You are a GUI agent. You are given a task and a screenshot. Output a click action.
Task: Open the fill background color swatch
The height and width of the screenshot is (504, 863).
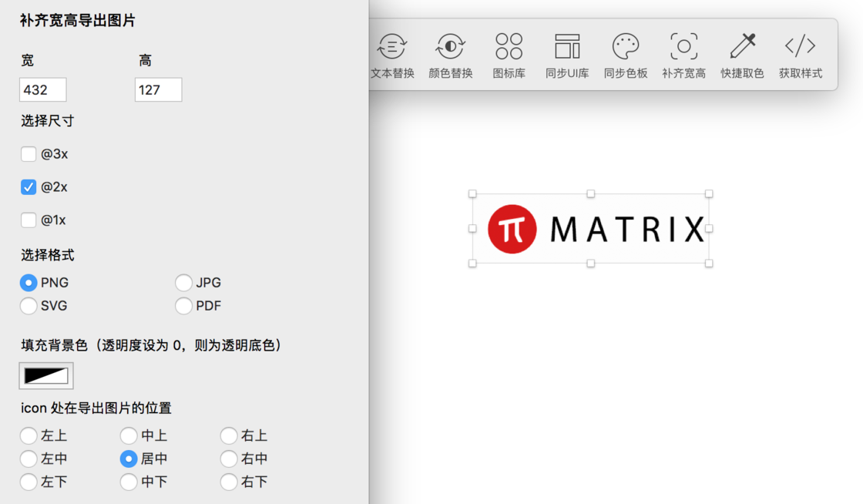pyautogui.click(x=46, y=376)
